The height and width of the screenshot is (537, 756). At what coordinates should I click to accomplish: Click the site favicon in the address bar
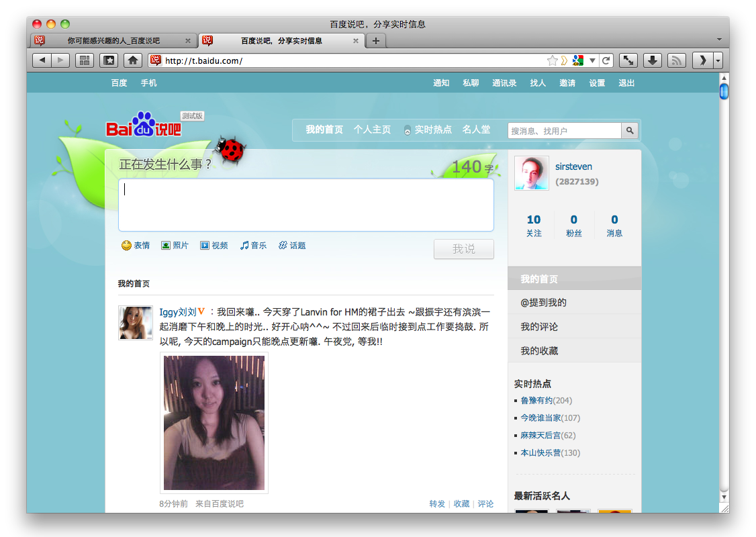tap(156, 60)
